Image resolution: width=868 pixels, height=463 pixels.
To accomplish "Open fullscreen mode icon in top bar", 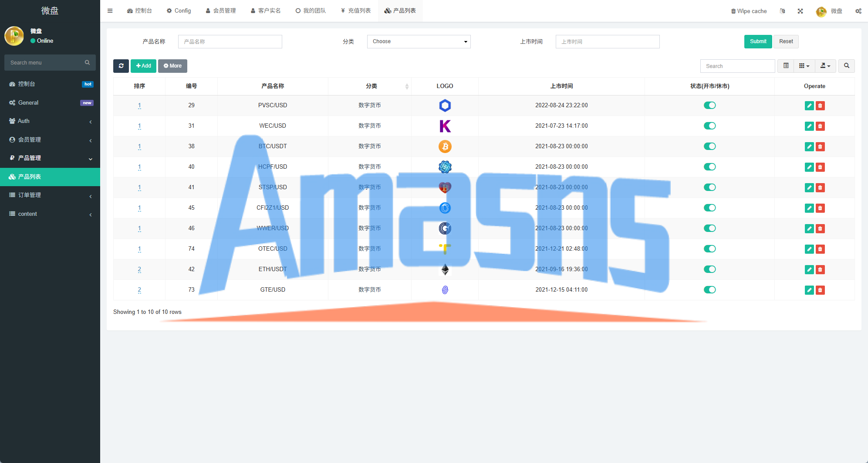I will click(x=800, y=11).
